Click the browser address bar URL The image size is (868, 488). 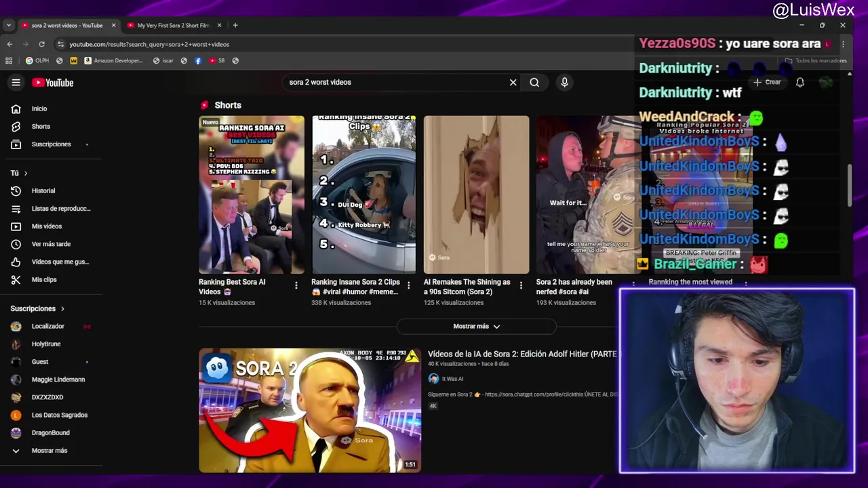[149, 44]
